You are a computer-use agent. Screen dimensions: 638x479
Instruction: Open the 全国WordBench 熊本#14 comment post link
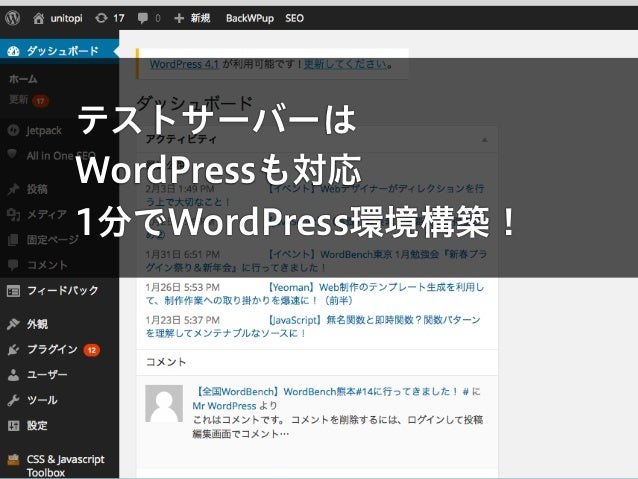click(x=326, y=392)
